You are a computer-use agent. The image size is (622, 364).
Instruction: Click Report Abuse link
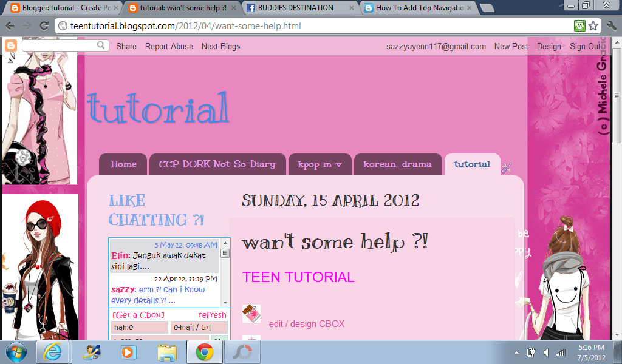coord(169,46)
